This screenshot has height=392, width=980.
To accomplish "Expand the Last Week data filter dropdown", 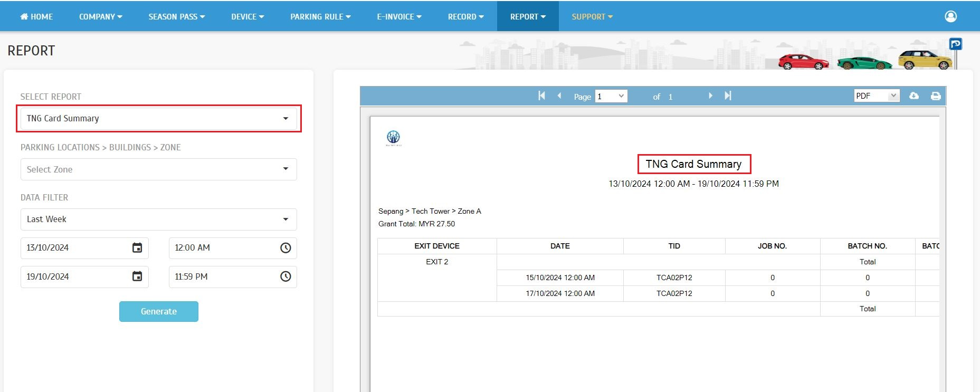I will (158, 219).
